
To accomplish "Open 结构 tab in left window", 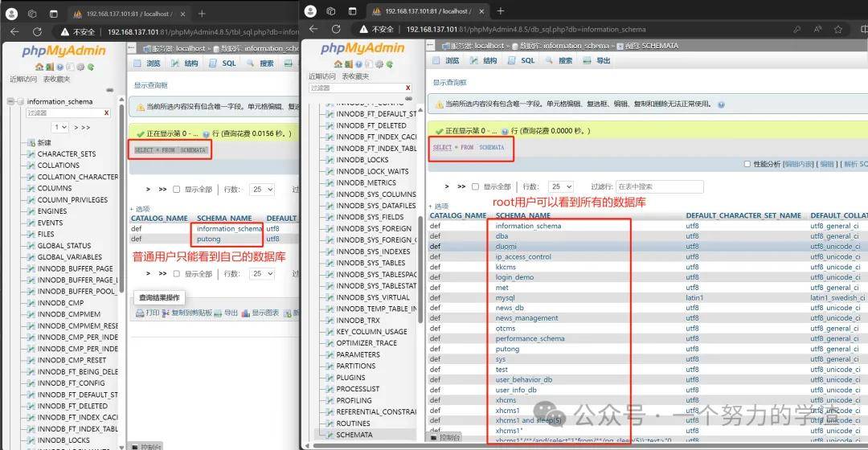I will [185, 63].
